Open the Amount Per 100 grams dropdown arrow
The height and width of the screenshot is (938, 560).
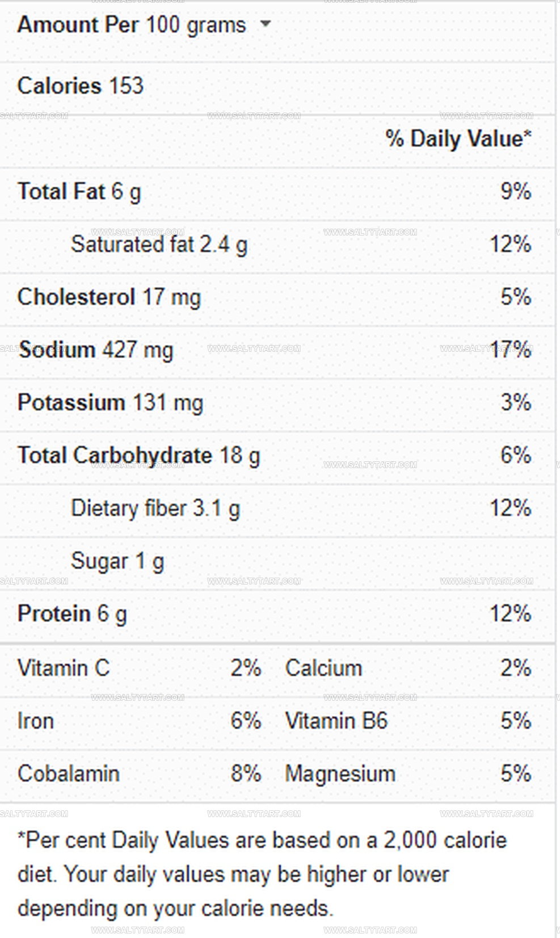coord(265,24)
